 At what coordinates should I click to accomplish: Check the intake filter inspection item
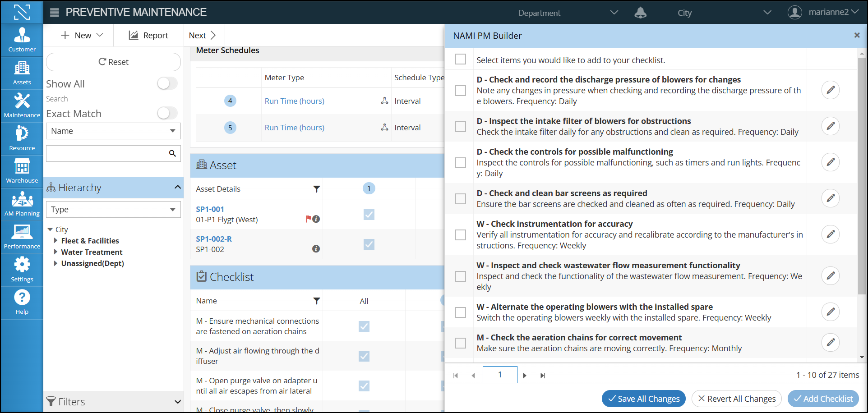click(x=461, y=127)
